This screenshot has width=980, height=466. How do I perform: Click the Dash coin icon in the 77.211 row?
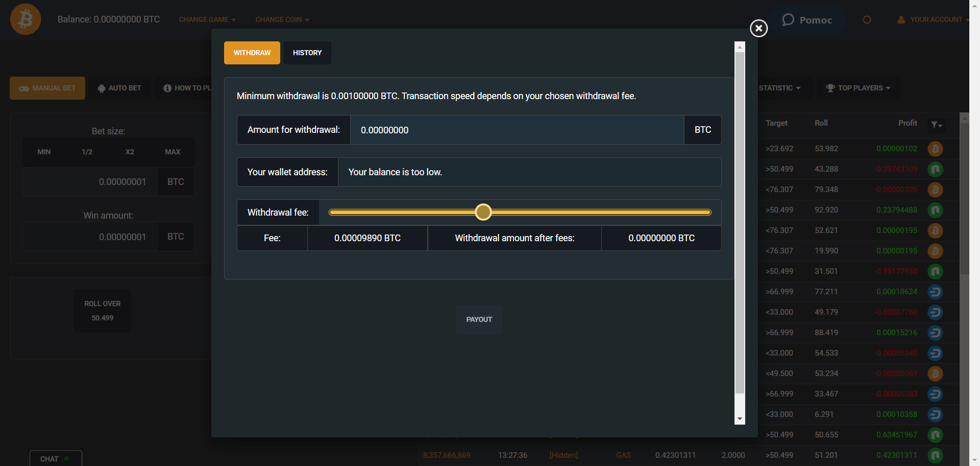coord(935,292)
